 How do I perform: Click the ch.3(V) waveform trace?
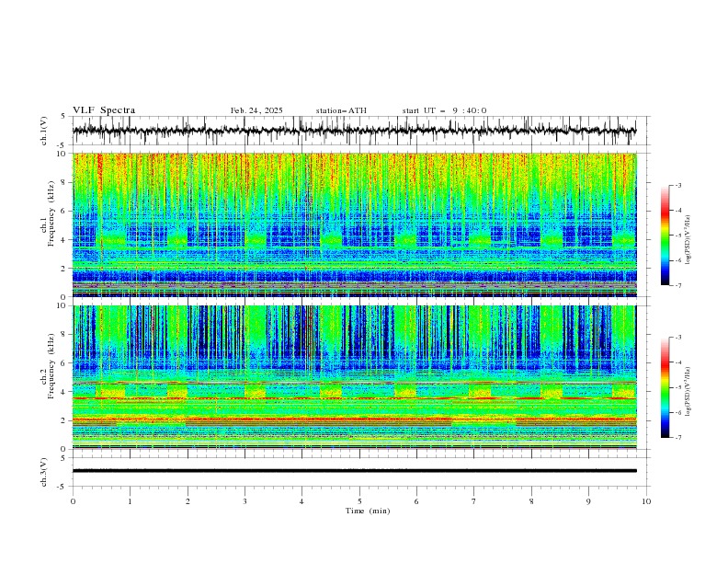(x=355, y=471)
